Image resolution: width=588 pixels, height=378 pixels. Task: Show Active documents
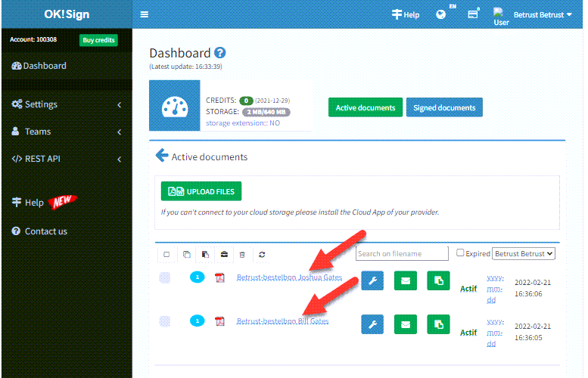tap(366, 107)
